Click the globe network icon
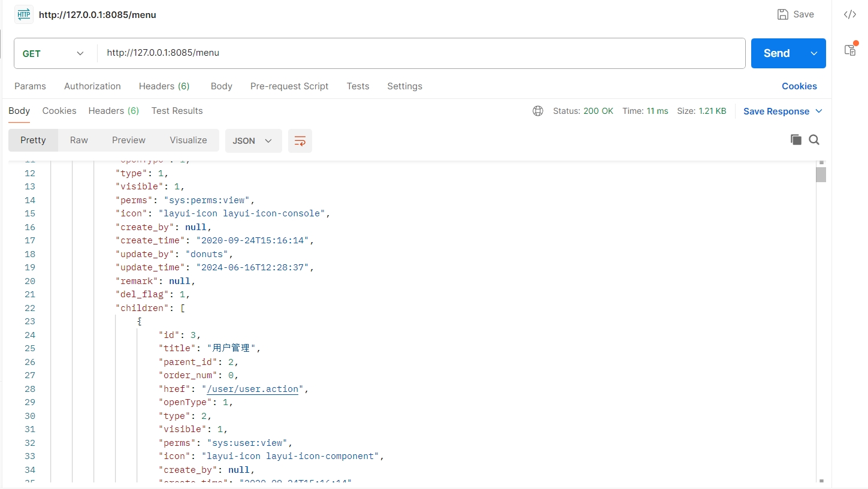This screenshot has height=489, width=868. 538,111
